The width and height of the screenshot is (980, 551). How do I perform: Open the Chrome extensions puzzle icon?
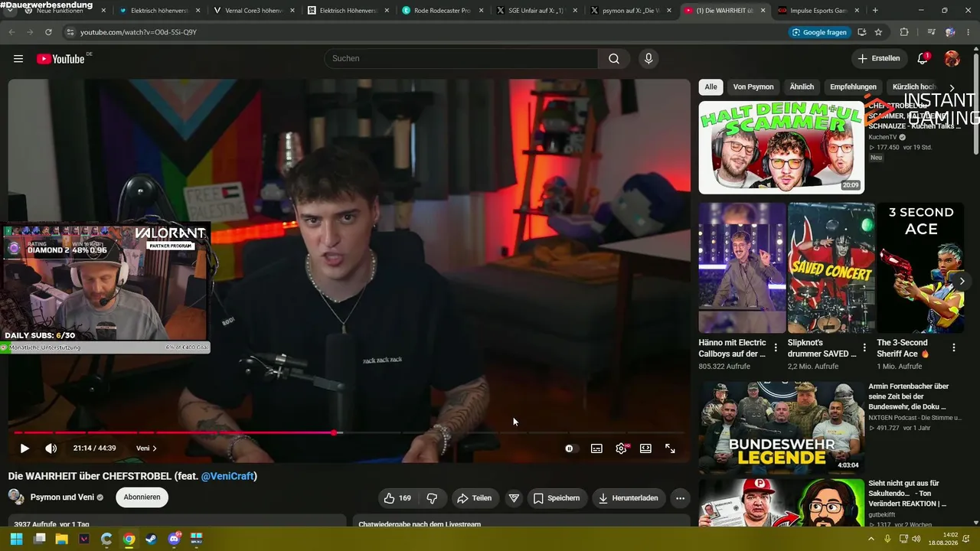pos(904,32)
